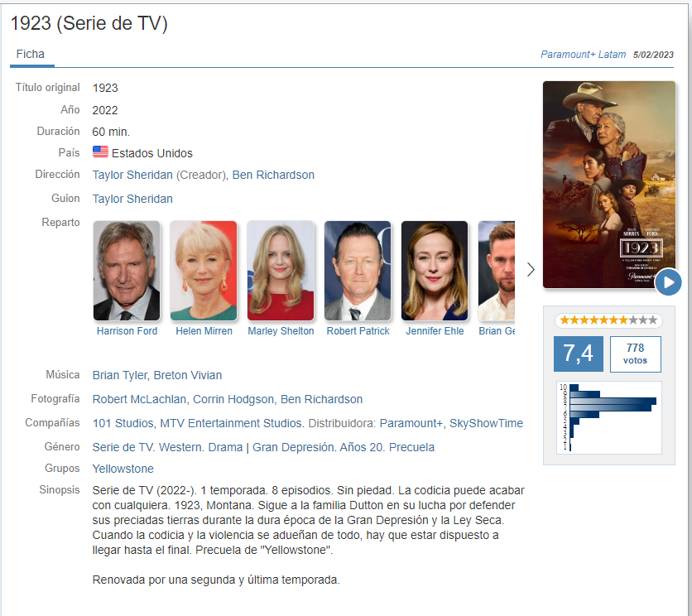Open Jennifer Ehle's photo thumbnail
This screenshot has width=692, height=616.
pos(435,271)
